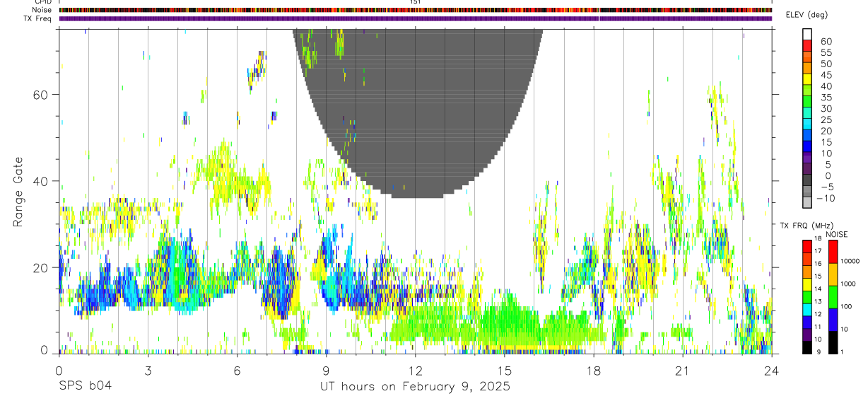868x401 pixels.
Task: Click NOISE legend label '1'
Action: click(843, 351)
